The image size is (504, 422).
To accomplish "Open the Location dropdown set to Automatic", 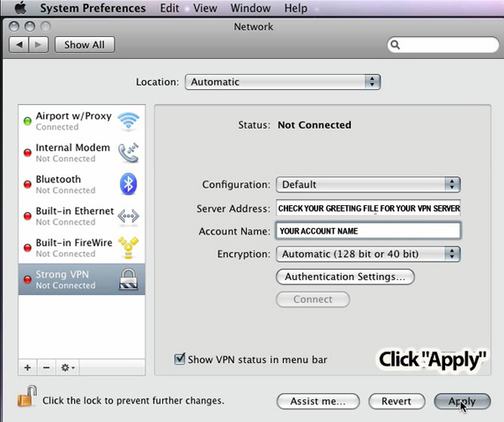I will (x=282, y=82).
